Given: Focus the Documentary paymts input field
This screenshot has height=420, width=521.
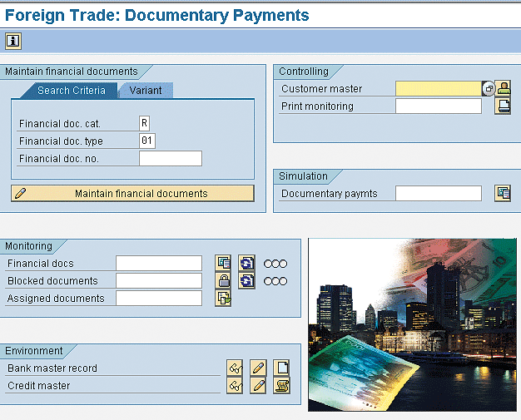Looking at the screenshot, I should 439,193.
